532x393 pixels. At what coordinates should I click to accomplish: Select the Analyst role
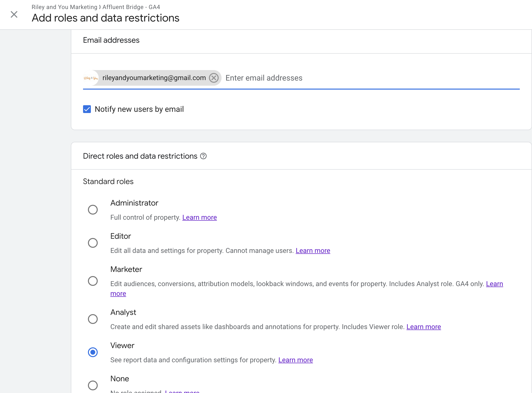pos(93,319)
